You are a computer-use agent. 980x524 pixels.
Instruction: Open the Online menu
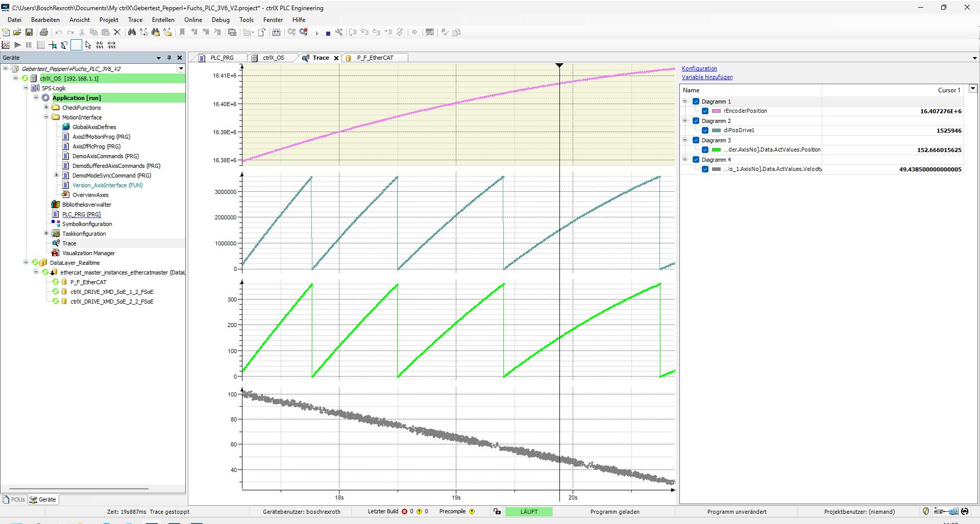point(193,20)
